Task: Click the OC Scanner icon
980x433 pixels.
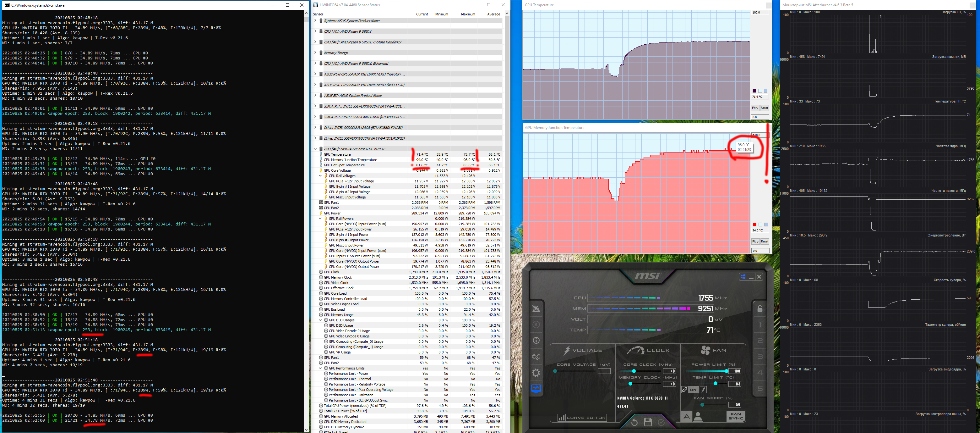Action: (x=536, y=357)
